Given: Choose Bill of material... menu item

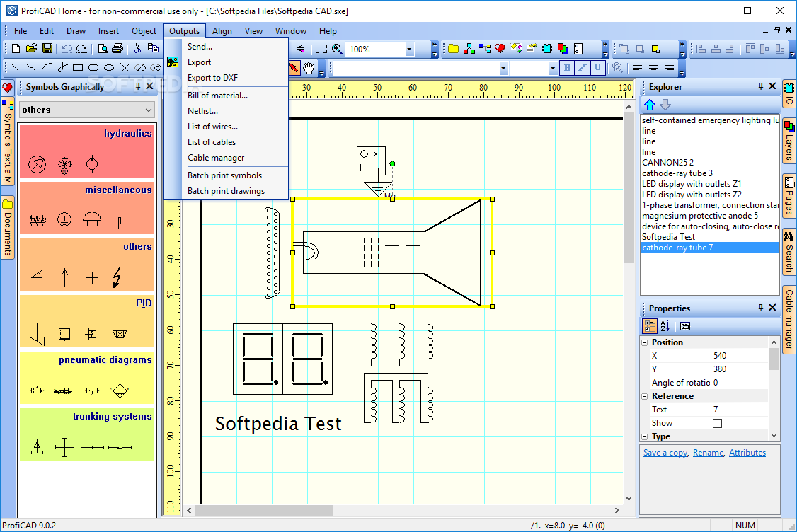Looking at the screenshot, I should (x=217, y=96).
